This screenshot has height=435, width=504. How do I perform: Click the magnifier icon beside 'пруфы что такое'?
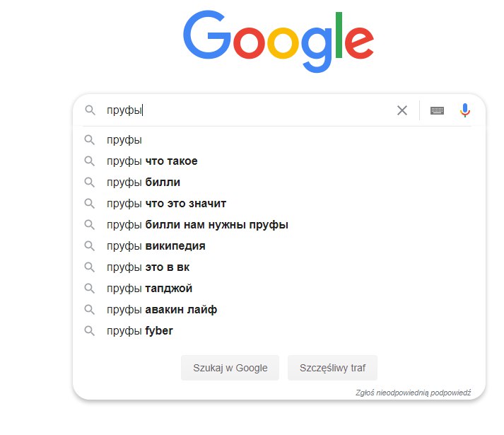tap(89, 161)
